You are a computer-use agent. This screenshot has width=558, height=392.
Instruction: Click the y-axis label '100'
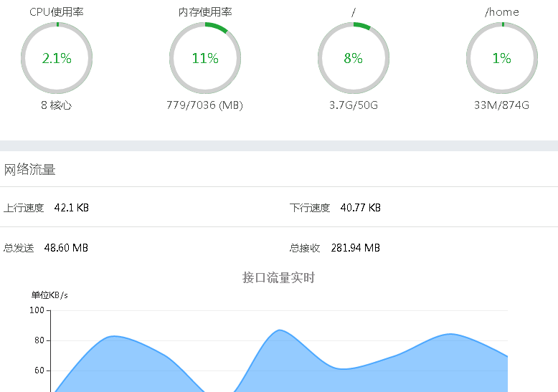tap(37, 310)
